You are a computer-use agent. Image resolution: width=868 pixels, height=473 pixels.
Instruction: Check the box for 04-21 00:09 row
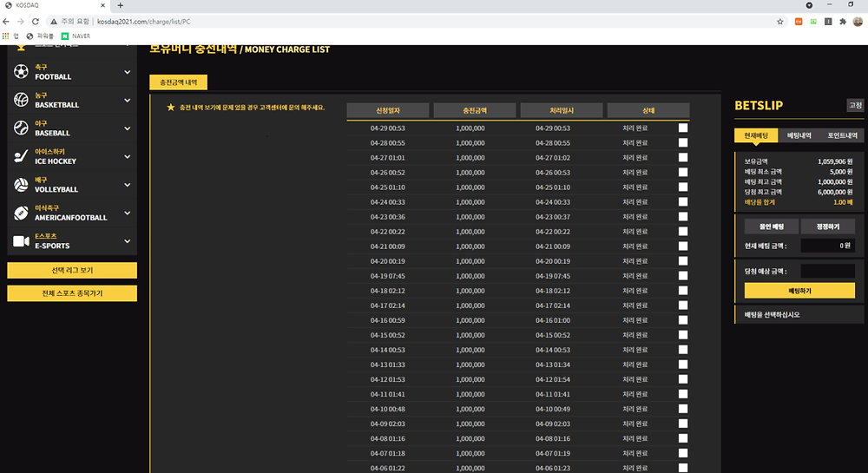683,246
